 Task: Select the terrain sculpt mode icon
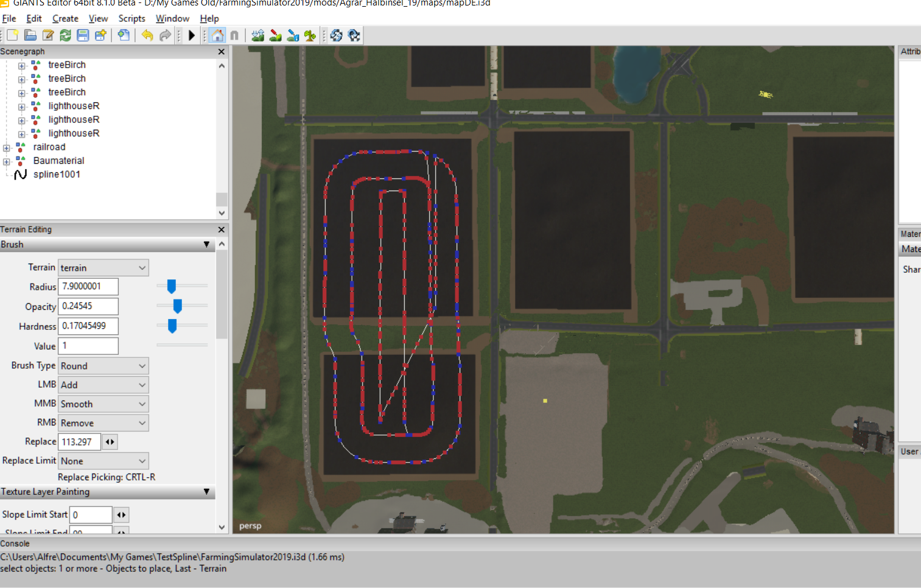click(x=257, y=35)
